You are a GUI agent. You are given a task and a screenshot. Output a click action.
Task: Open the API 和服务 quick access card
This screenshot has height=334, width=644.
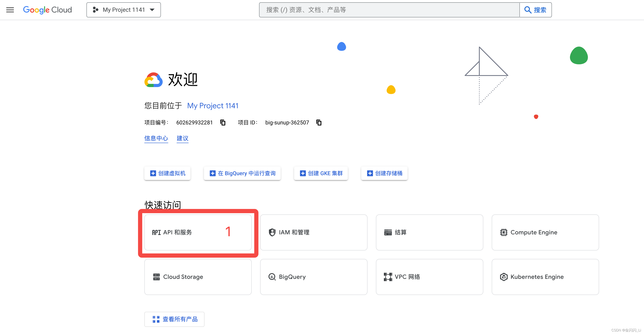coord(198,232)
